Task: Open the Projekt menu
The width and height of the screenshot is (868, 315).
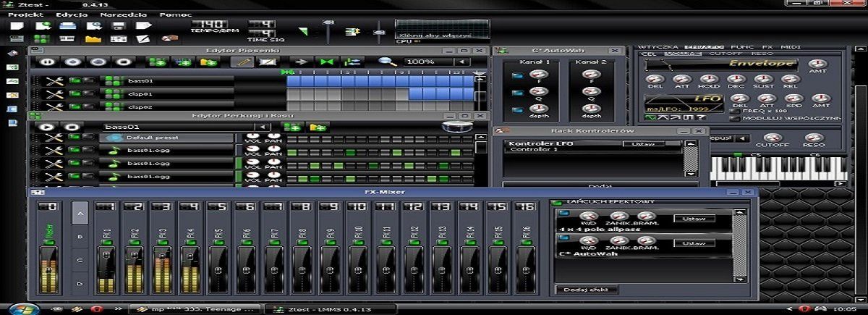Action: click(x=26, y=14)
